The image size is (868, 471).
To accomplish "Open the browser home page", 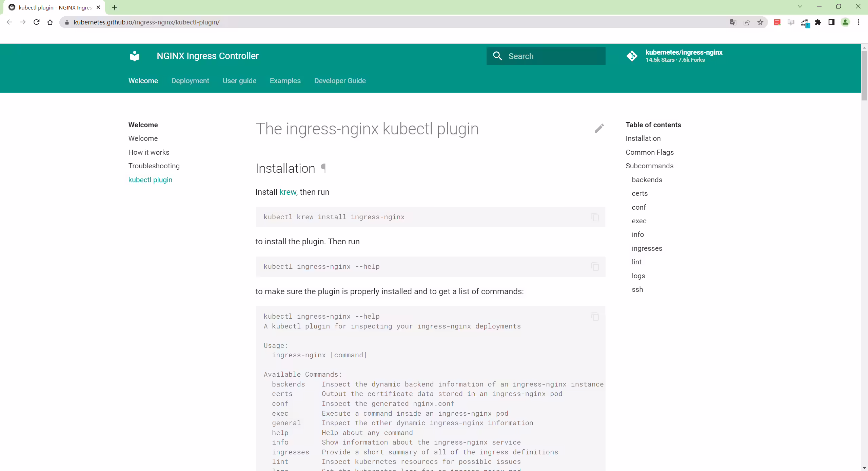I will 50,22.
